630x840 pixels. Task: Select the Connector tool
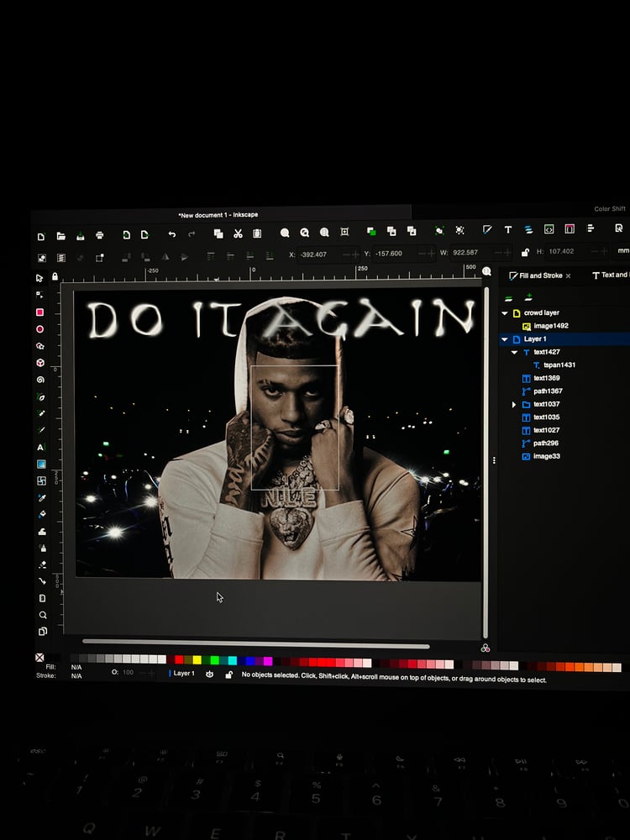(x=42, y=581)
